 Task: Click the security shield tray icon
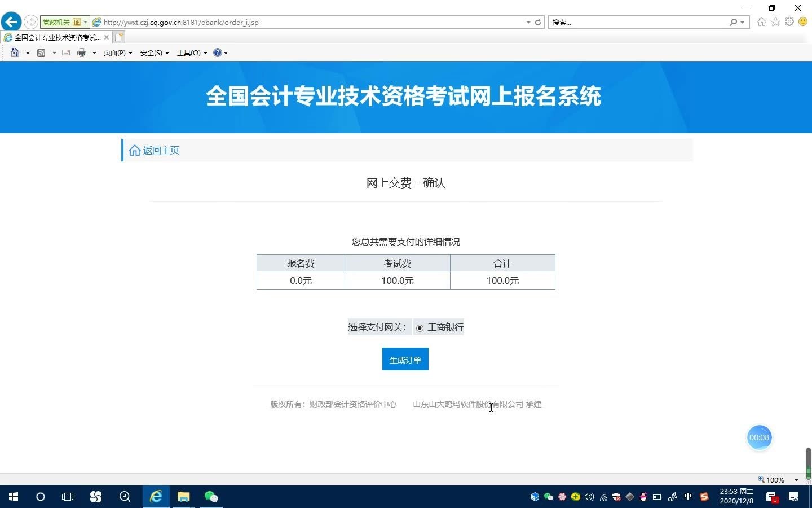(x=616, y=497)
